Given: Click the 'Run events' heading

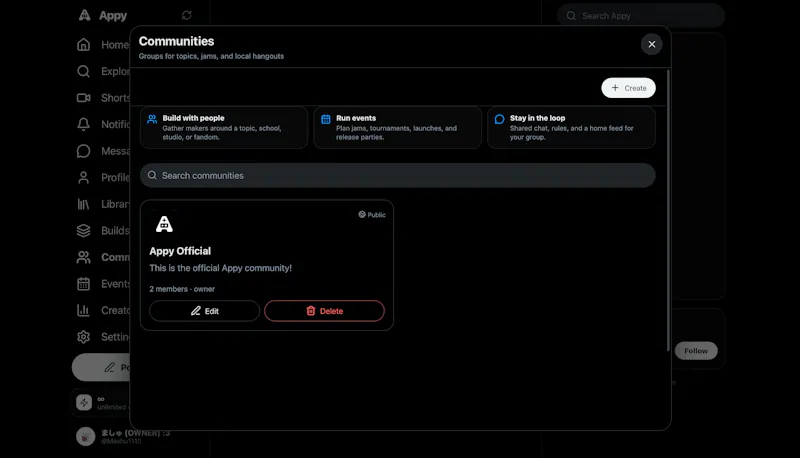Looking at the screenshot, I should click(356, 118).
